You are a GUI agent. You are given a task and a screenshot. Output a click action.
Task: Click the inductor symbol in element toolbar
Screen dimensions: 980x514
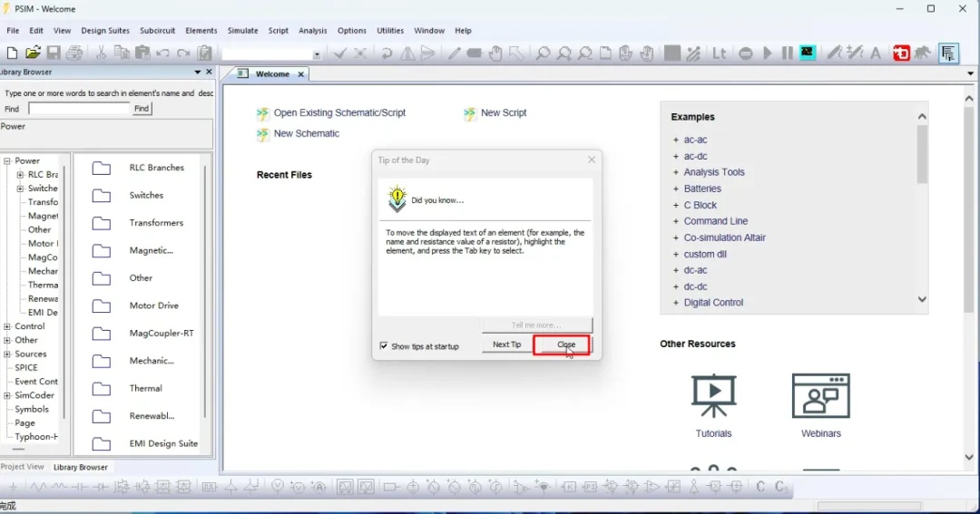59,487
